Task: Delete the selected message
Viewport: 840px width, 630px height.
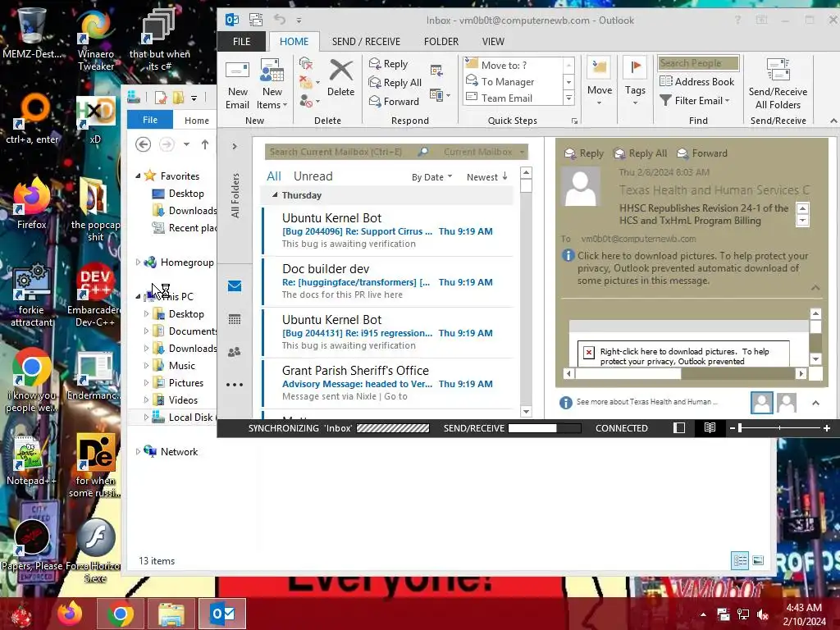Action: [340, 79]
